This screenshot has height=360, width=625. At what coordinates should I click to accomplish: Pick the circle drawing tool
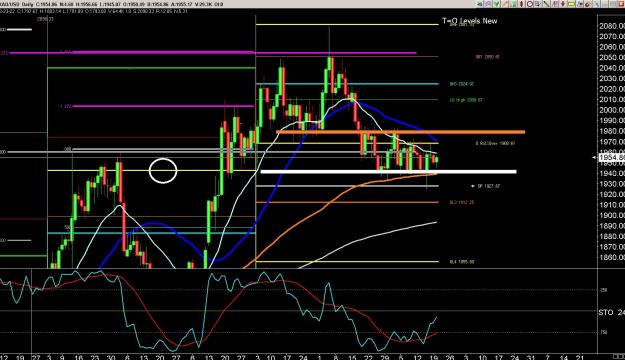pos(530,4)
